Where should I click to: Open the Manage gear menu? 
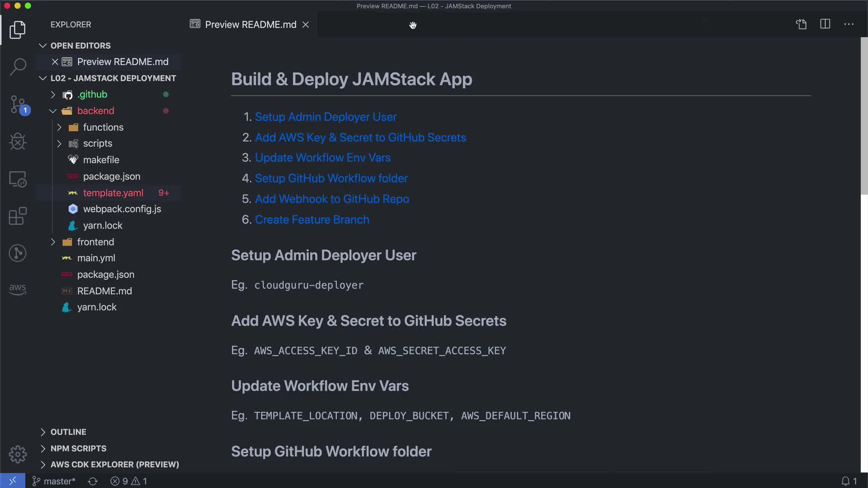(x=18, y=454)
